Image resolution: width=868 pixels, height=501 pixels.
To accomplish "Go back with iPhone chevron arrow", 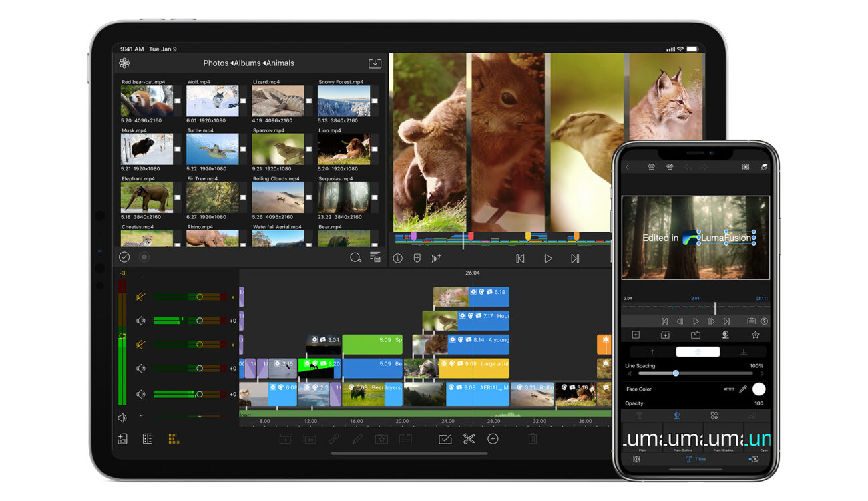I will click(x=627, y=167).
